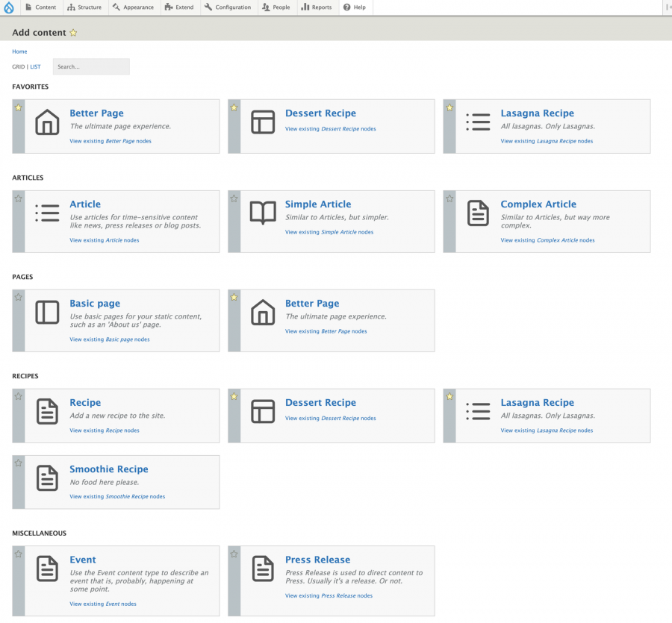Click the document icon of Event
The width and height of the screenshot is (672, 623).
pos(47,569)
